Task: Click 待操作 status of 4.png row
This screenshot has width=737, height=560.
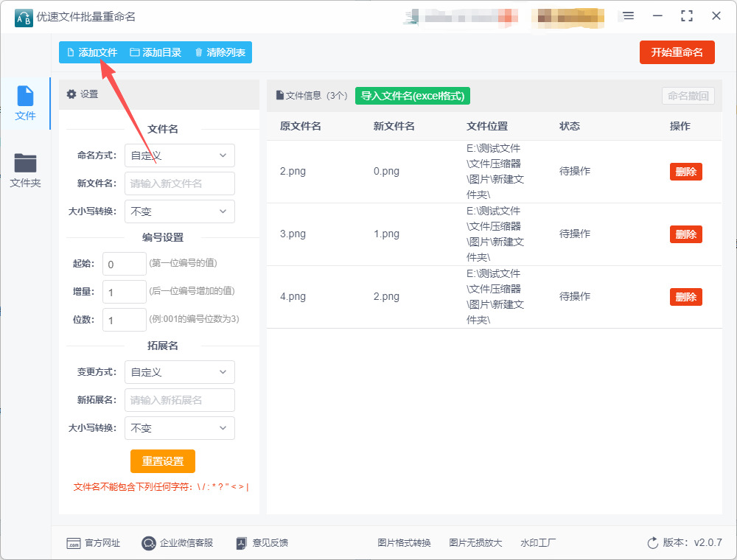Action: point(574,296)
